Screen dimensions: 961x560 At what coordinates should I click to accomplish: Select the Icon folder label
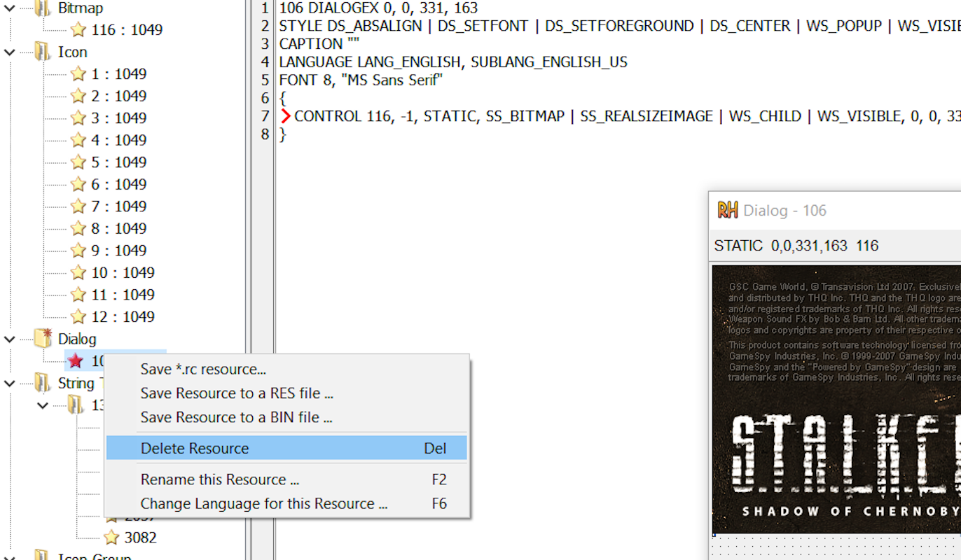(73, 52)
